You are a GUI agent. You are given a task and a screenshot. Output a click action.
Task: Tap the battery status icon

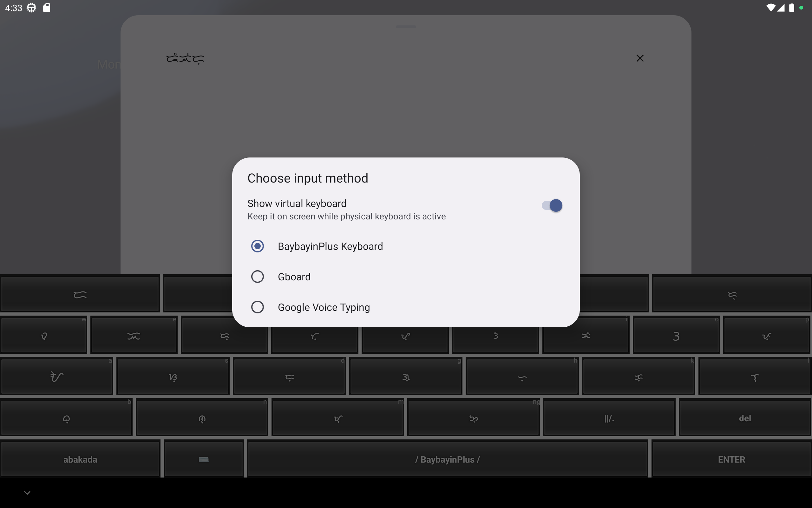coord(791,7)
